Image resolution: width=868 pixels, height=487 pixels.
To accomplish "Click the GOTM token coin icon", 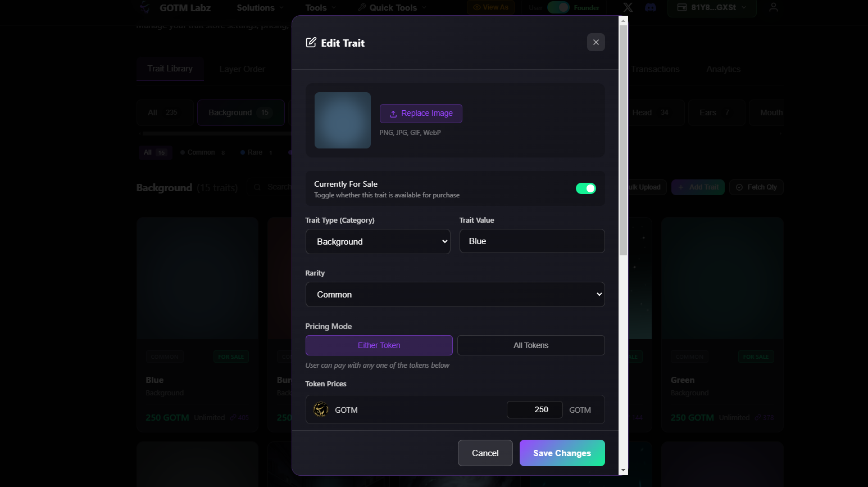I will click(321, 409).
